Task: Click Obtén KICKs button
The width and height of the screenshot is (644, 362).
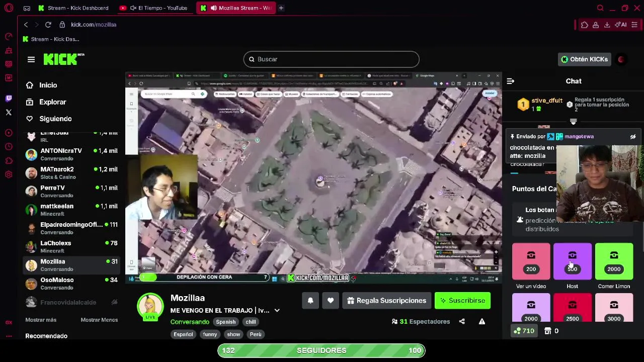Action: (584, 59)
